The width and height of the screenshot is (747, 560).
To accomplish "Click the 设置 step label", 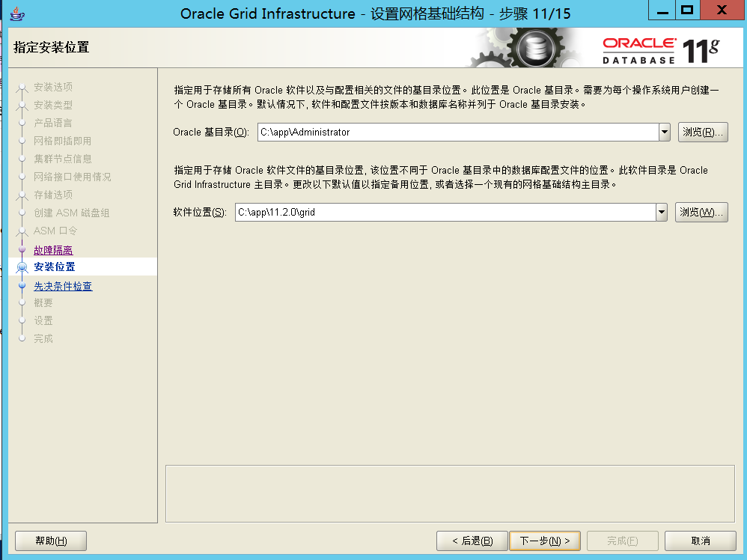I will pos(43,320).
